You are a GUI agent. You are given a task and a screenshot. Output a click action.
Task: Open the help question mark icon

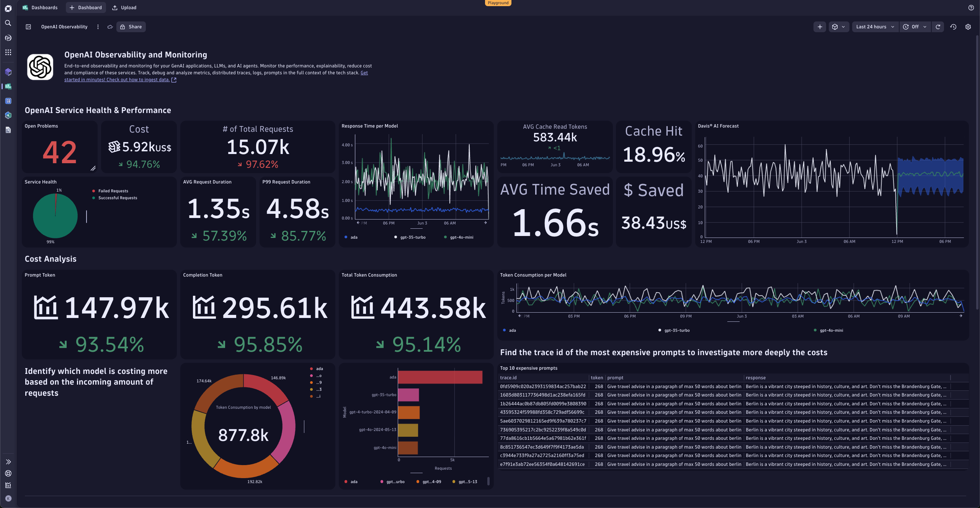tap(971, 8)
